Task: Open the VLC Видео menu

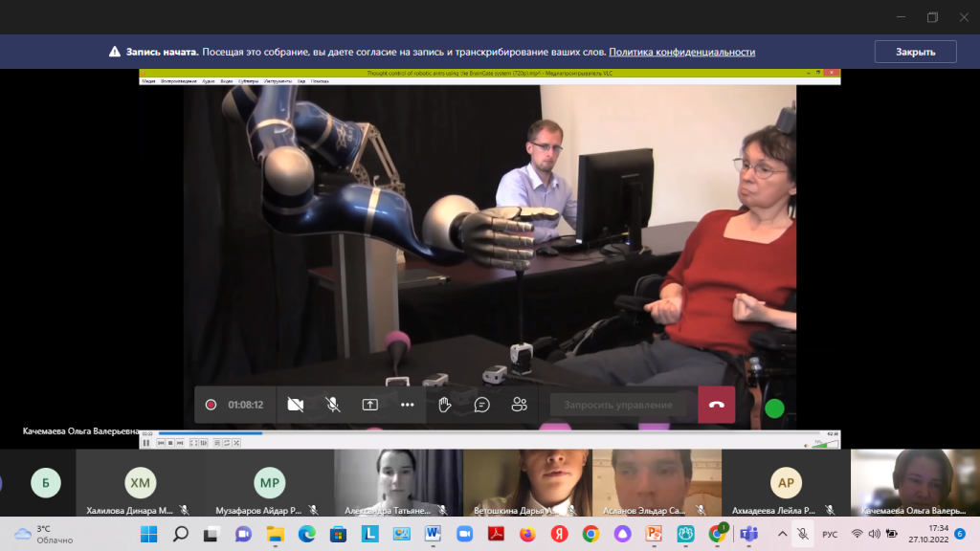Action: [226, 81]
